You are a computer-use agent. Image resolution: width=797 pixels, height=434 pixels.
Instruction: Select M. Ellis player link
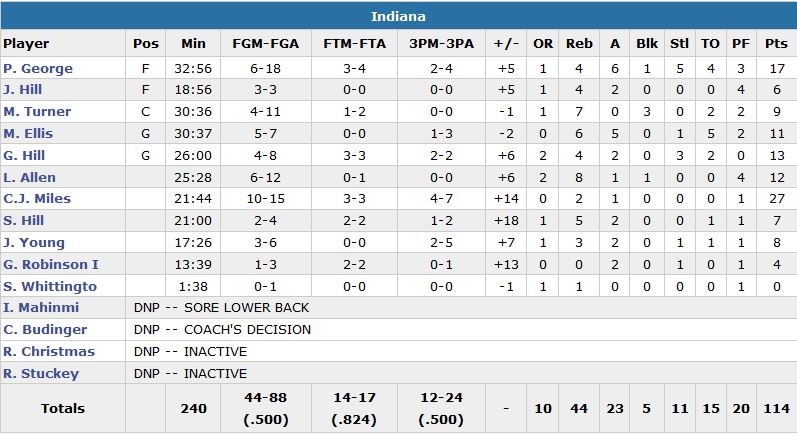(x=28, y=134)
